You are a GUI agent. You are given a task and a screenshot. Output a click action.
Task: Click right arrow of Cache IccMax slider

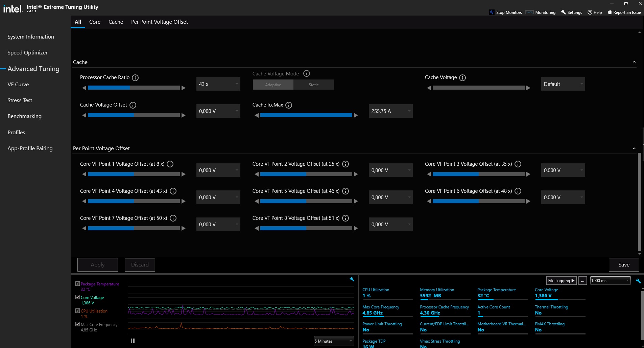point(356,115)
